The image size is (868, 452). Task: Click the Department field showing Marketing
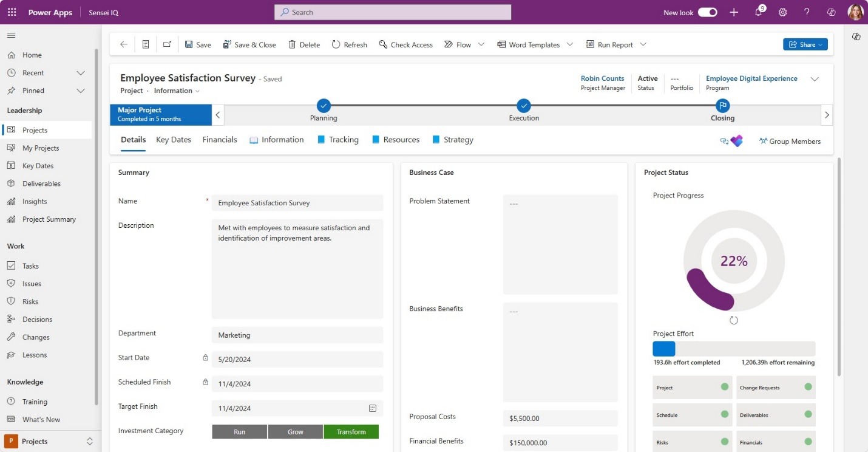[297, 335]
